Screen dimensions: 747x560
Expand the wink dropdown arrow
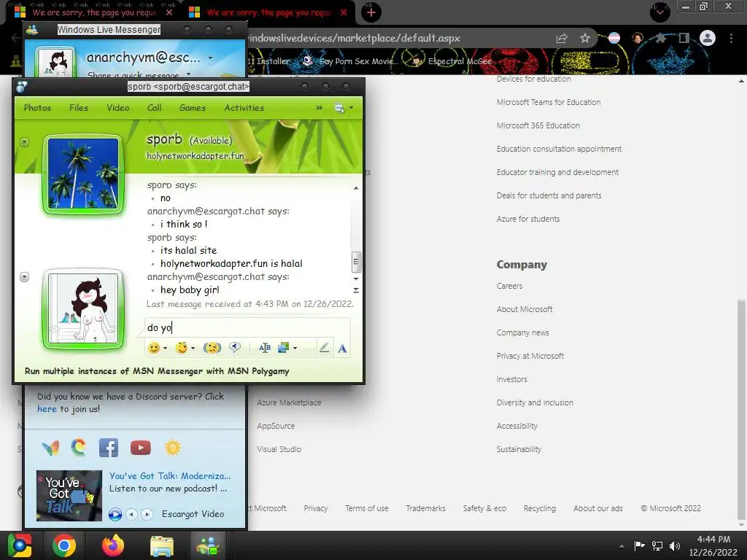pyautogui.click(x=193, y=349)
